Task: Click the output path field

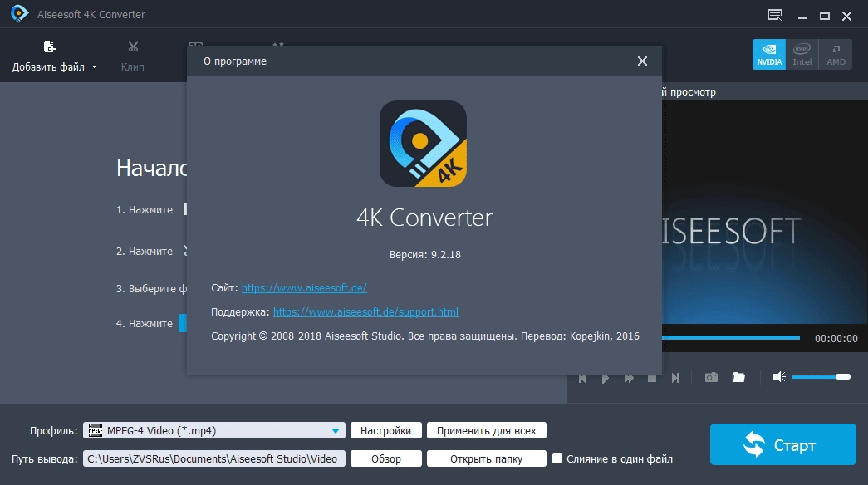Action: [214, 459]
